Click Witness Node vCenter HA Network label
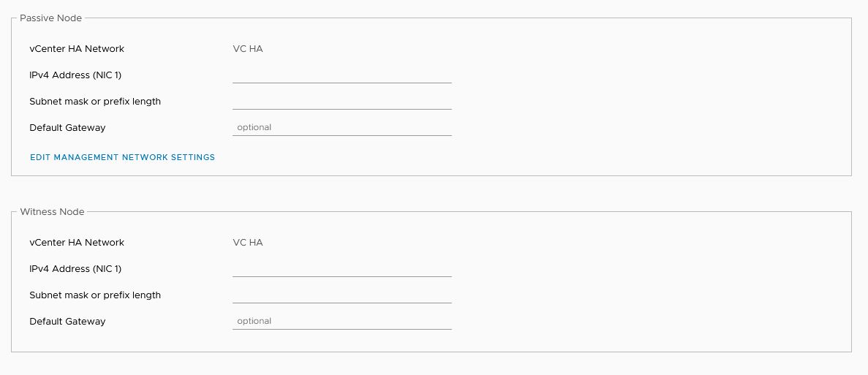This screenshot has width=868, height=375. pos(77,242)
